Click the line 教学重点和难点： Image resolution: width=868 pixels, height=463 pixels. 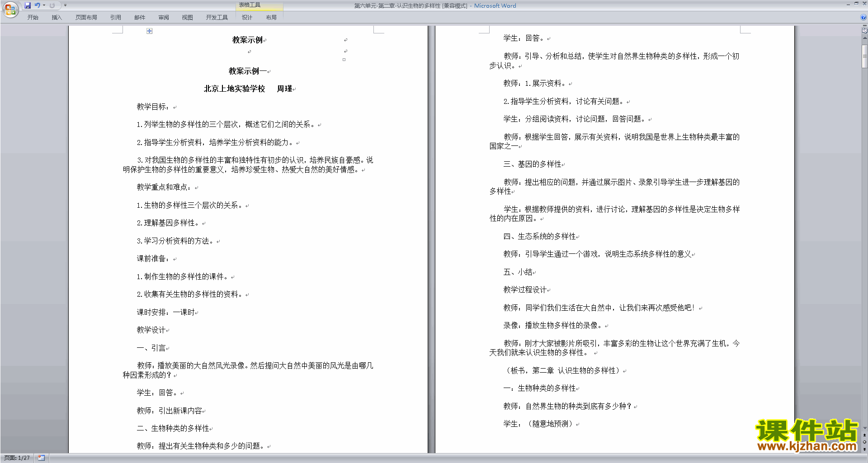pyautogui.click(x=165, y=187)
